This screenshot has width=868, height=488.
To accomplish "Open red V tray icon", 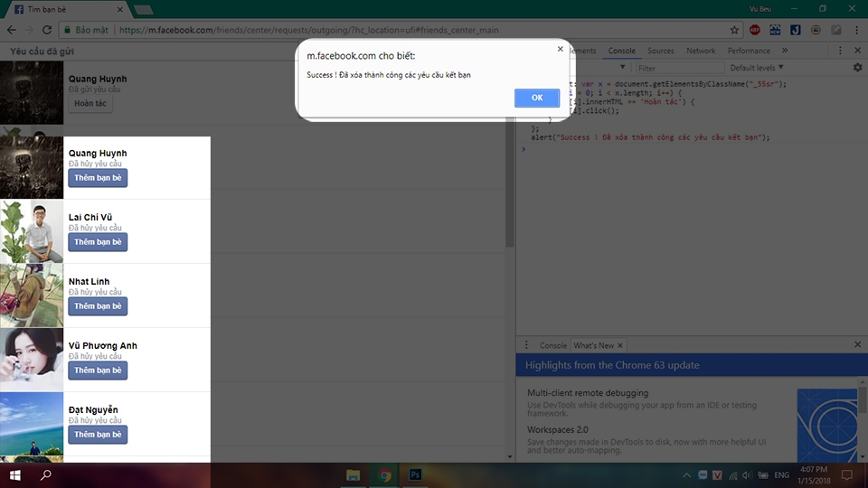I will (x=717, y=475).
